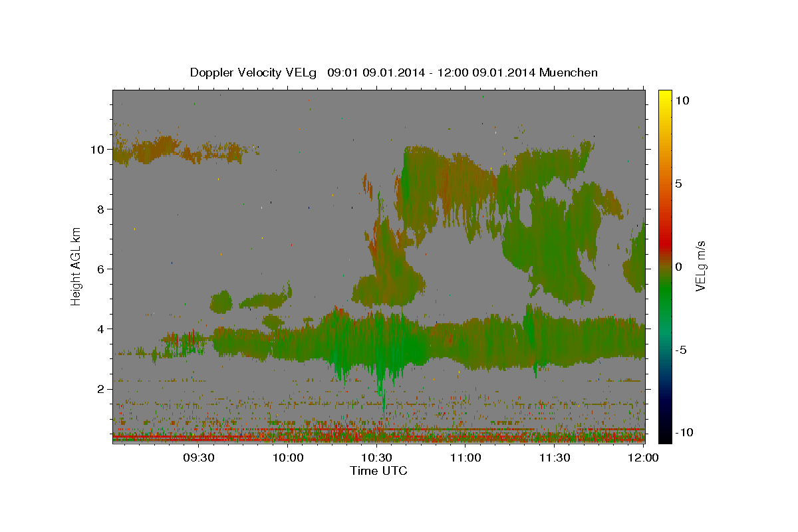Image resolution: width=798 pixels, height=532 pixels.
Task: Click the '10:30' time axis label
Action: point(377,458)
